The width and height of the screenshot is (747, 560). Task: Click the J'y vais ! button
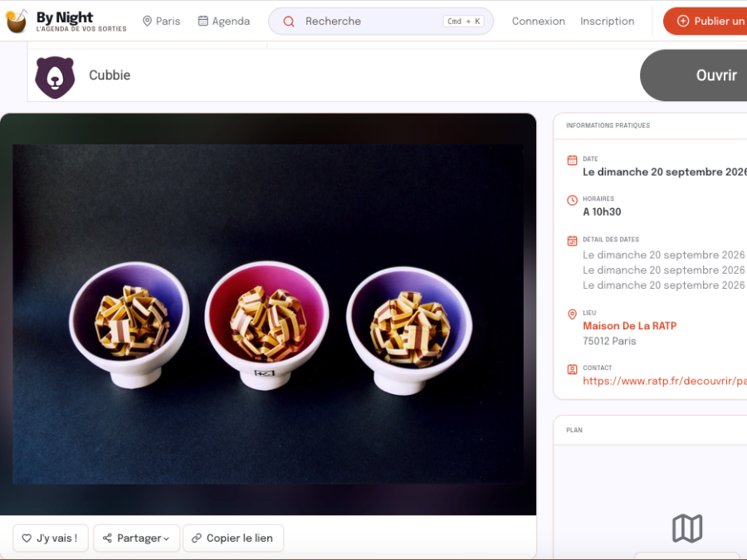point(51,538)
